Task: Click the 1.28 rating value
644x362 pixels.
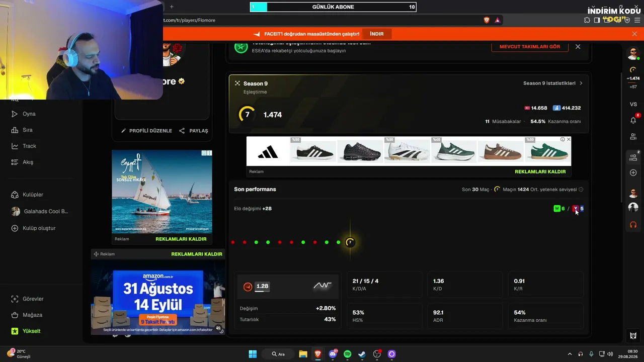Action: pos(262,286)
